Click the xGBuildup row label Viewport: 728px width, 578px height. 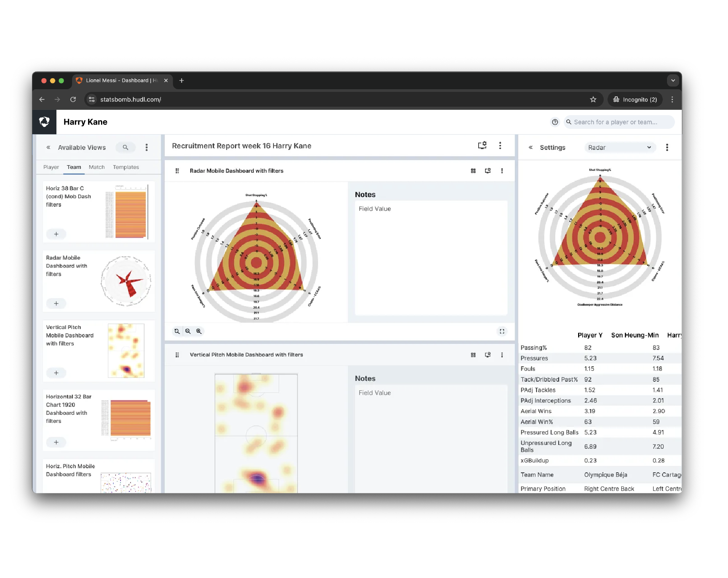pos(534,461)
